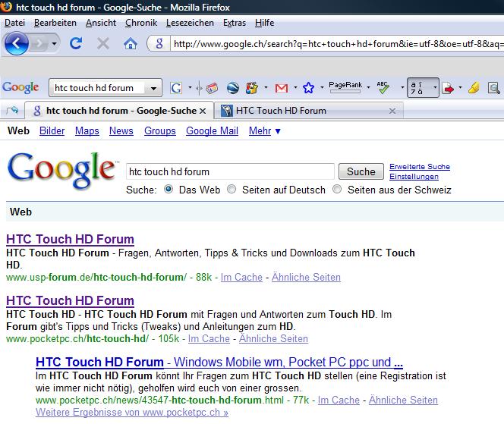This screenshot has width=504, height=424.
Task: Click the Google Toolbar logo
Action: click(x=20, y=87)
